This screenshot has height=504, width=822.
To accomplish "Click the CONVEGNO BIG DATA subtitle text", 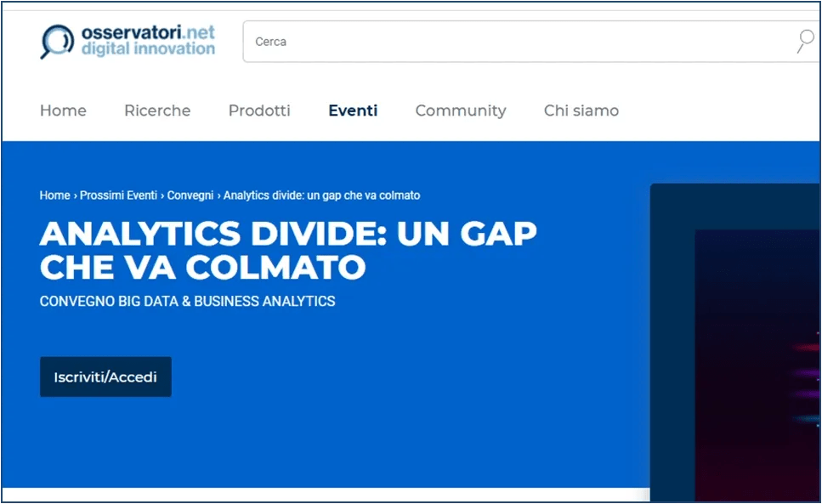I will coord(187,301).
